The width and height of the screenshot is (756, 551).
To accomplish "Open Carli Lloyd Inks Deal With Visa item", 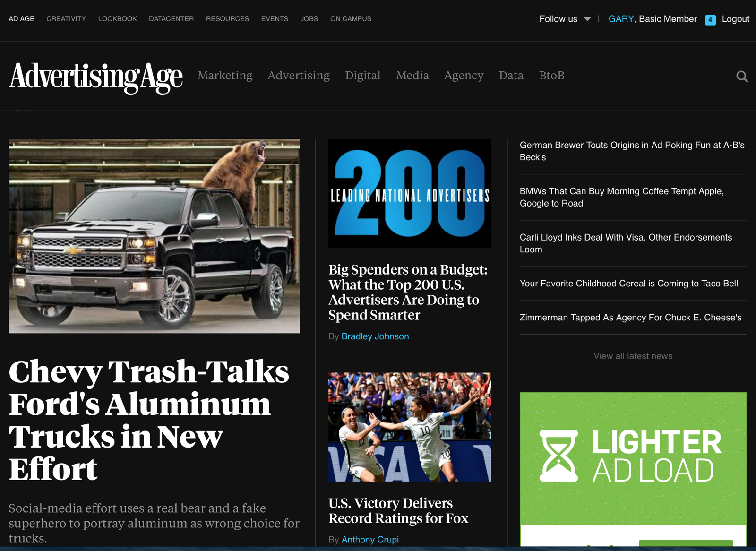I will (626, 243).
